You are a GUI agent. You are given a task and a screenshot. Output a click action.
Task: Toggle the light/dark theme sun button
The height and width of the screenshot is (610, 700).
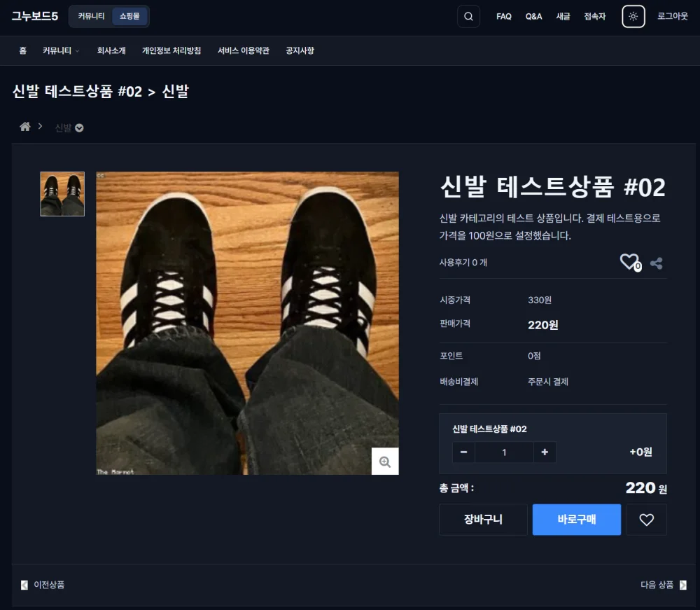click(633, 17)
